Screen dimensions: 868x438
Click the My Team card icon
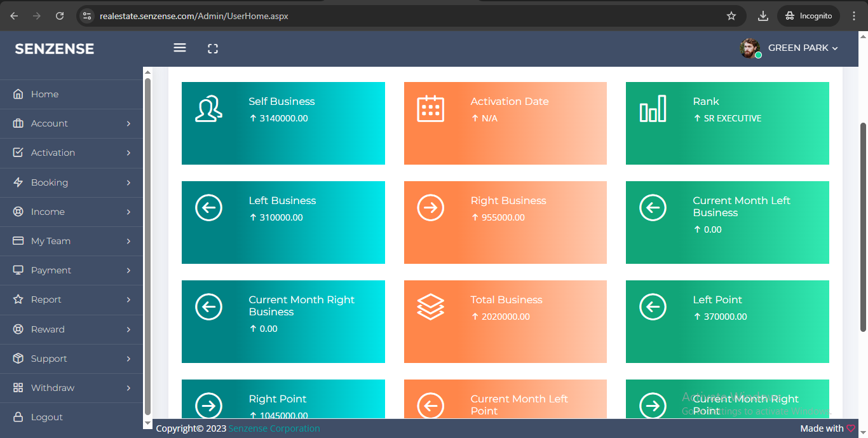tap(18, 241)
